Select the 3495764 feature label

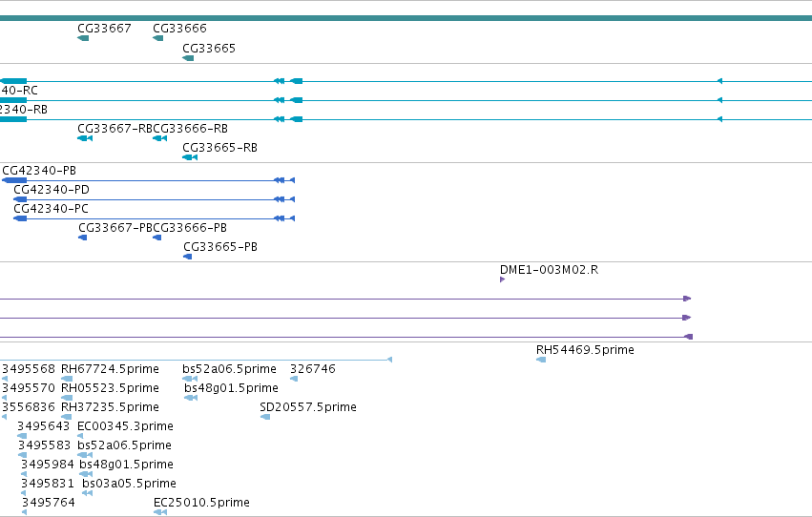pos(48,503)
